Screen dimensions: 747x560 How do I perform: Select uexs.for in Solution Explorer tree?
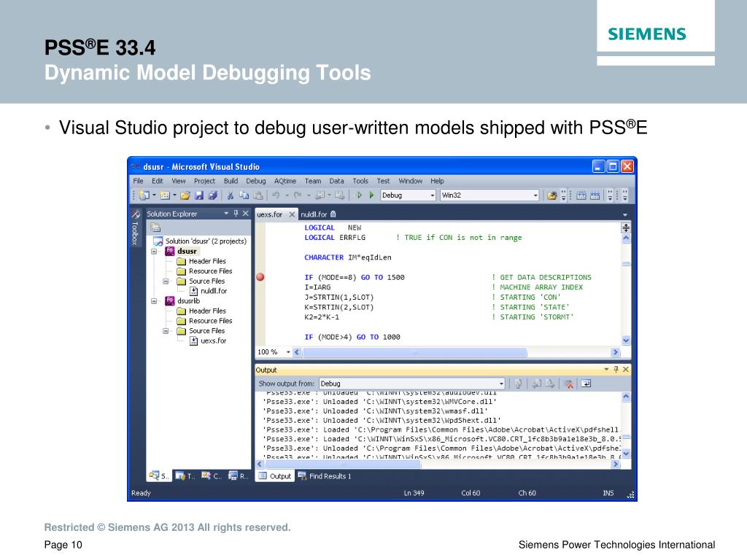(208, 341)
